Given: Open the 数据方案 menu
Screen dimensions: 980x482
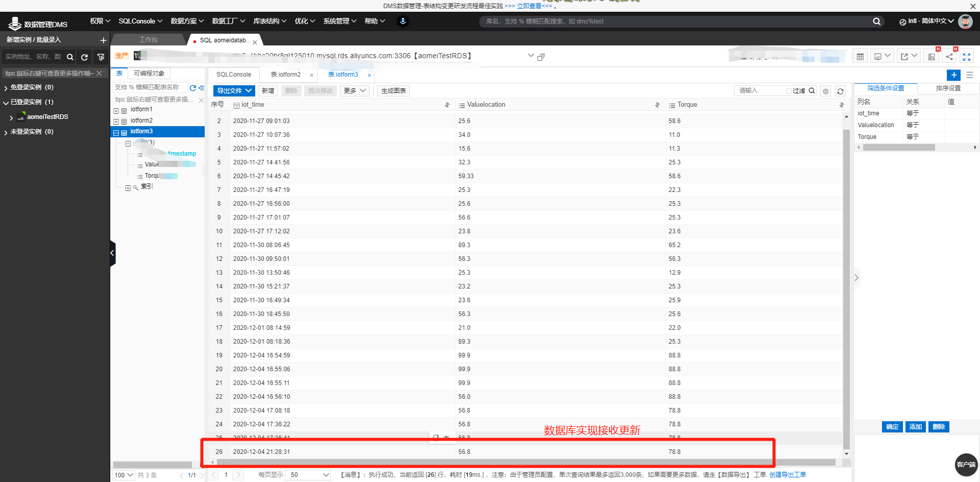Looking at the screenshot, I should [187, 21].
